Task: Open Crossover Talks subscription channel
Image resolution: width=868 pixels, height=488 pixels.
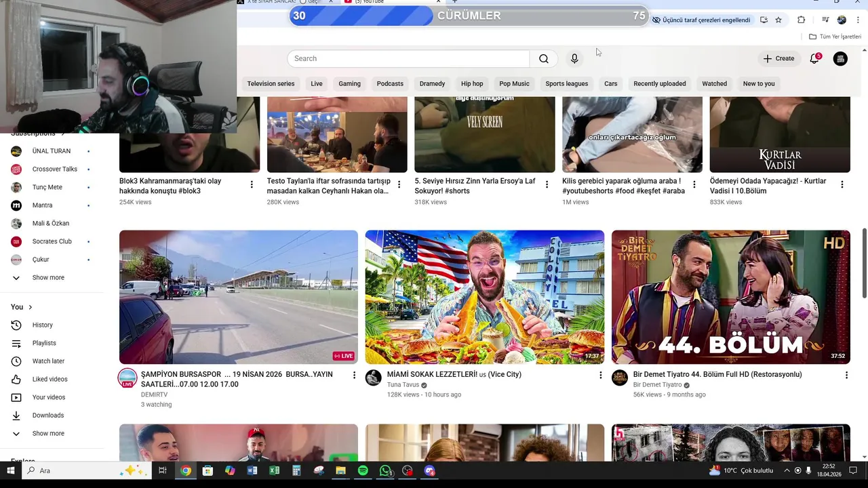Action: (52, 169)
